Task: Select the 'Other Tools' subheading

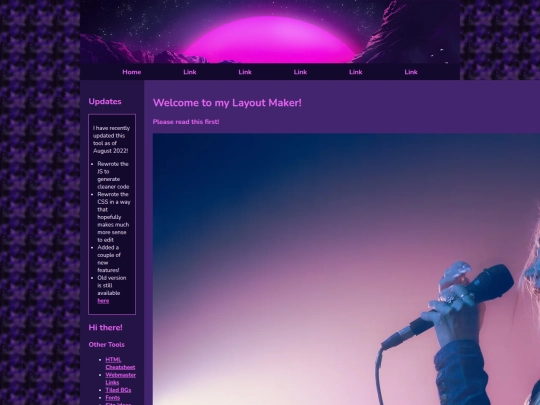Action: [x=106, y=344]
